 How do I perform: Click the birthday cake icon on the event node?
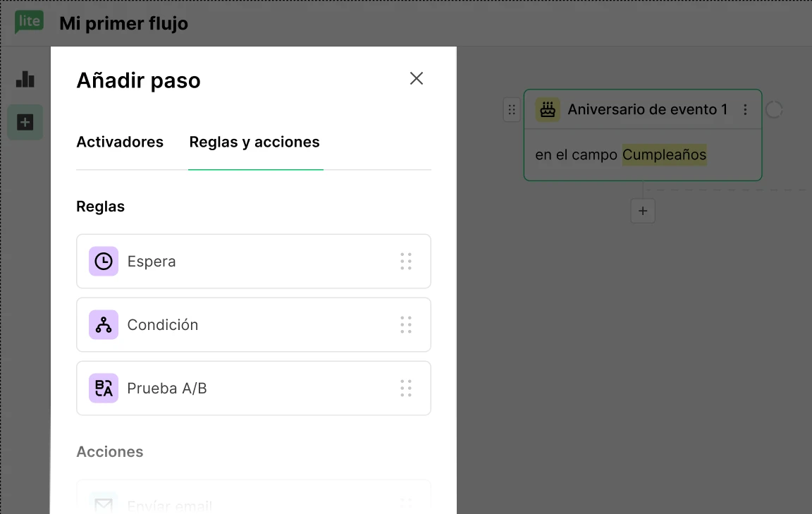pos(547,110)
